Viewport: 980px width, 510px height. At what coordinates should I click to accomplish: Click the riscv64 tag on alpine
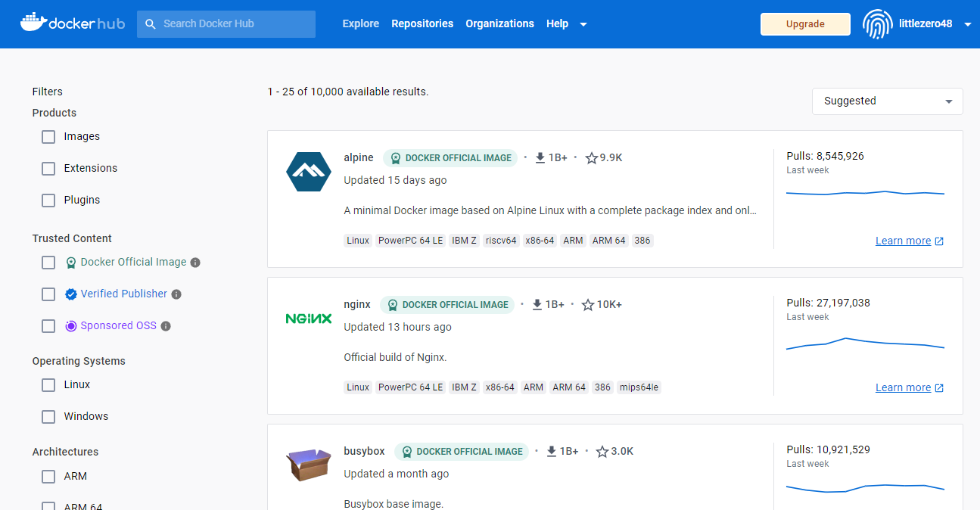(x=501, y=241)
